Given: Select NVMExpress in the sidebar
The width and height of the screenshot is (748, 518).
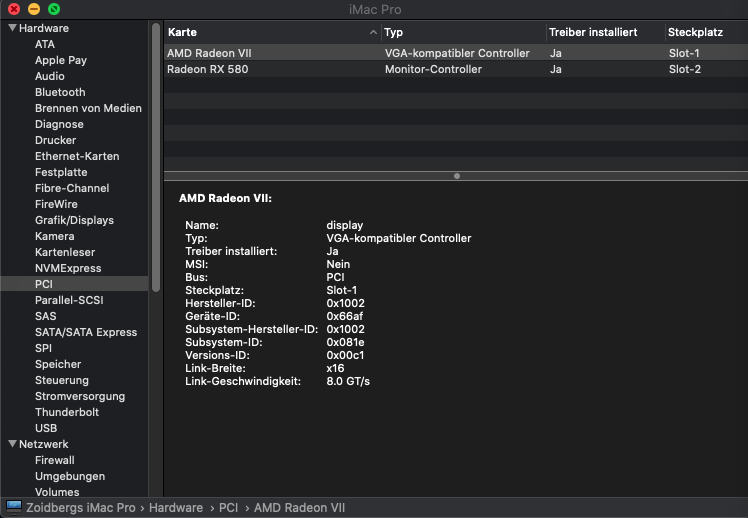Looking at the screenshot, I should pos(68,268).
